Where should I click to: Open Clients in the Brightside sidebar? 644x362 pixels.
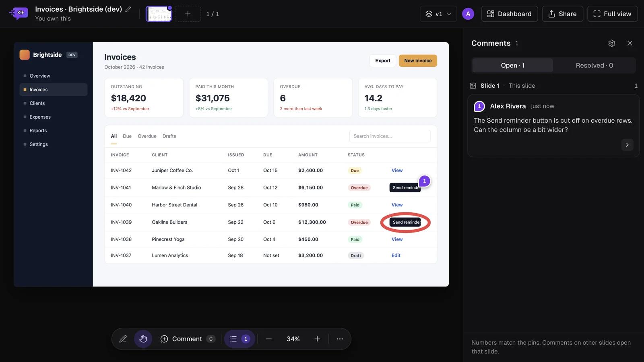tap(53, 103)
